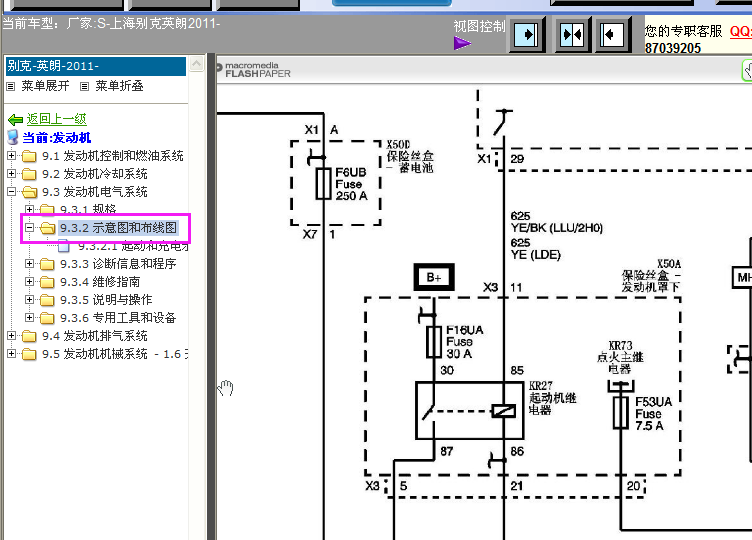The image size is (752, 540).
Task: Click the 菜单展开 text
Action: (x=45, y=86)
